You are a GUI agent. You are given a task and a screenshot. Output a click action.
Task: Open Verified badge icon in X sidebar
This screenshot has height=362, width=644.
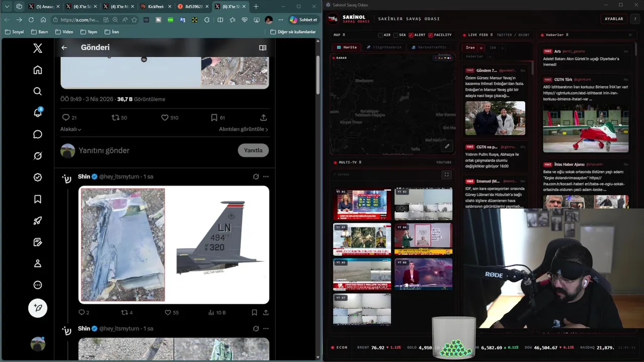tap(38, 177)
